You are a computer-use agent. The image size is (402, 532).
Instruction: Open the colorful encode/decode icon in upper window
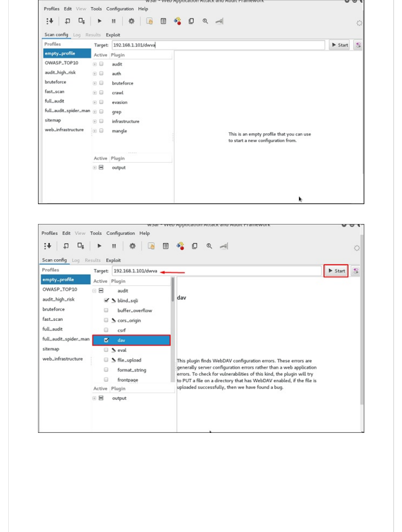click(x=177, y=21)
